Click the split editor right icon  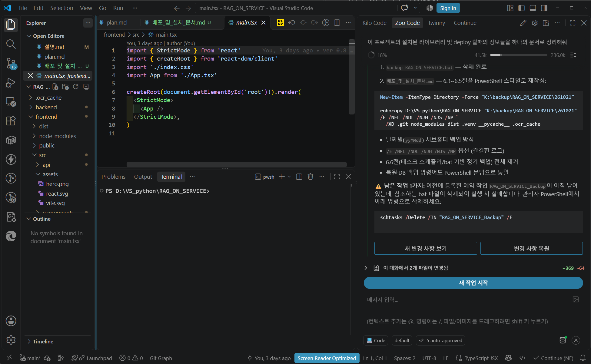(x=337, y=23)
